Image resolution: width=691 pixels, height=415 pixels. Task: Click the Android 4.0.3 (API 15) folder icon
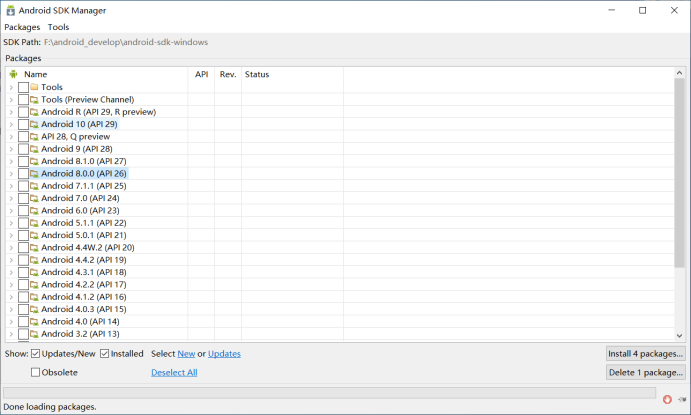34,309
